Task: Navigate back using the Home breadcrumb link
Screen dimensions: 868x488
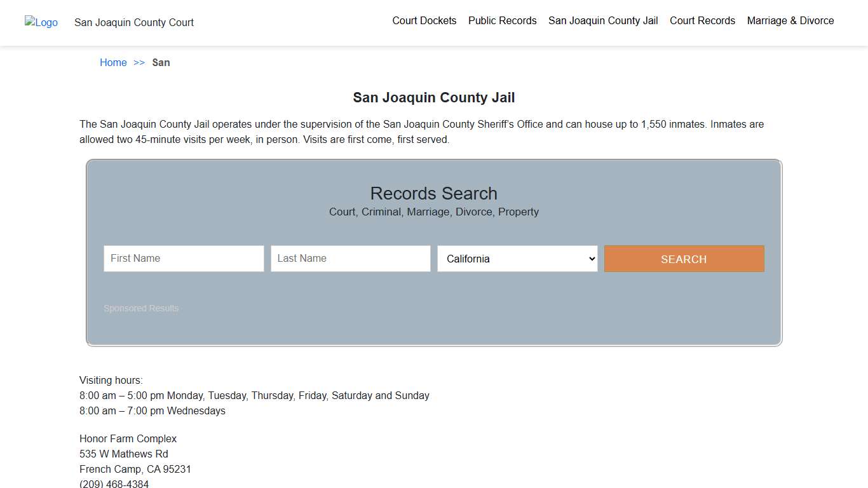Action: (113, 62)
